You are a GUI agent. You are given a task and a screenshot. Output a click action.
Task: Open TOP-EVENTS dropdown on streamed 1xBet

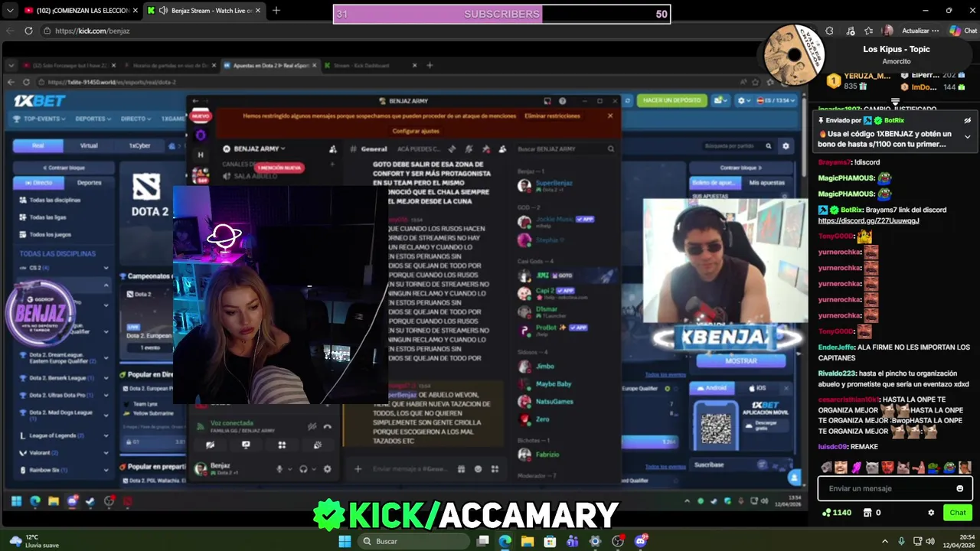click(40, 119)
